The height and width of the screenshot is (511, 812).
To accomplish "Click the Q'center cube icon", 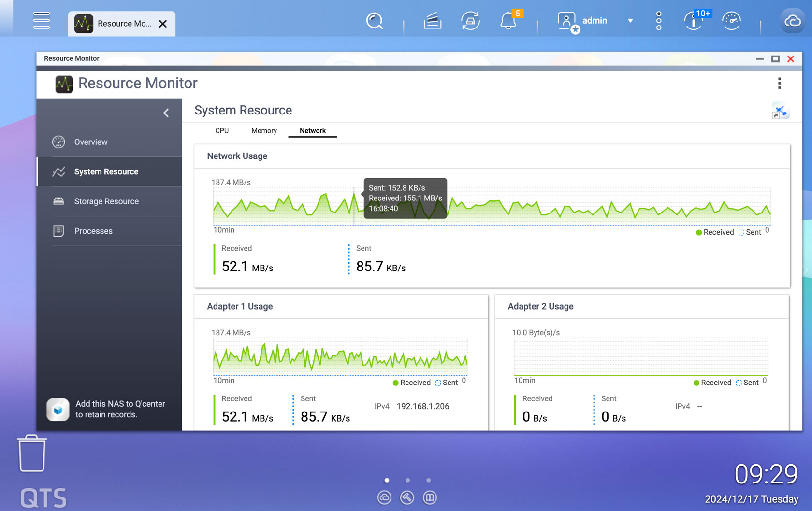I will [58, 410].
